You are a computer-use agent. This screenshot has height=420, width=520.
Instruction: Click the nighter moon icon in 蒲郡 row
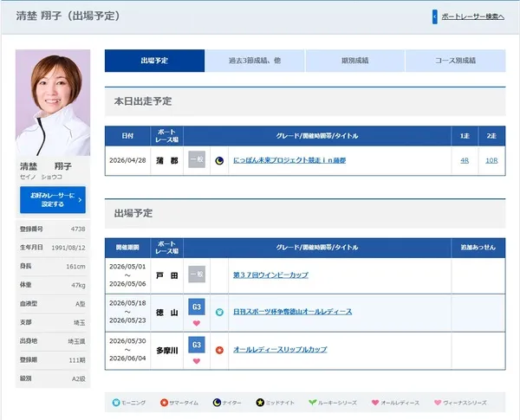click(x=219, y=161)
